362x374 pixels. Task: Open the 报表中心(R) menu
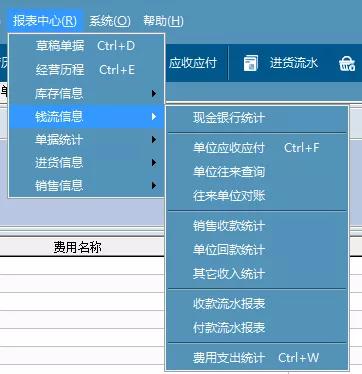tap(45, 21)
